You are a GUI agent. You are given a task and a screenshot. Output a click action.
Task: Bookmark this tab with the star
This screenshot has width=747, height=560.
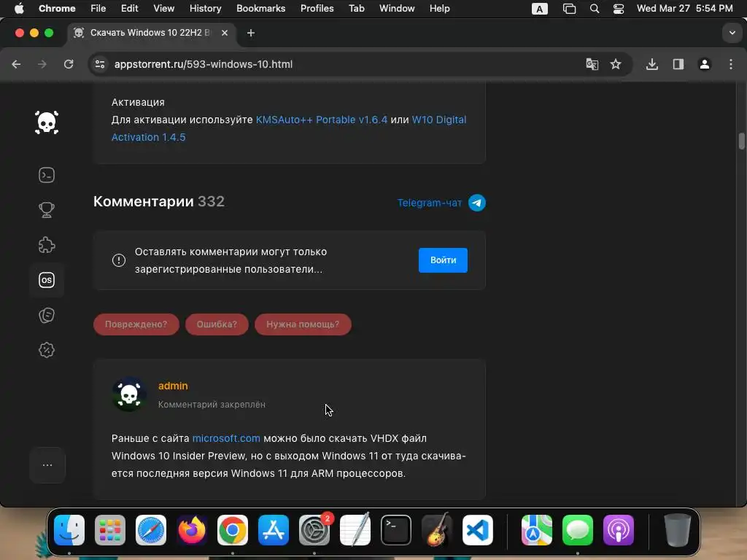pos(616,64)
